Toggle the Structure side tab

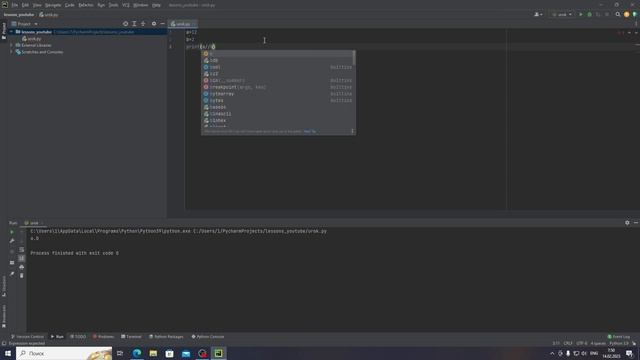(4, 286)
